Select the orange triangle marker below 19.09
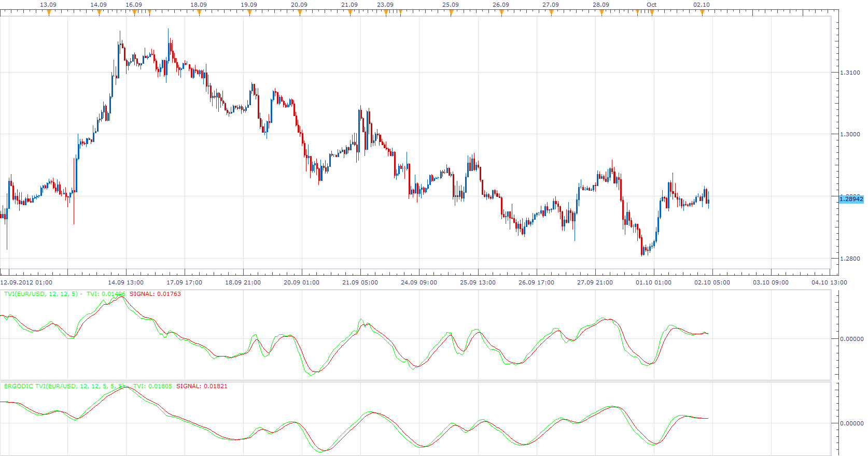868x456 pixels. pos(249,13)
